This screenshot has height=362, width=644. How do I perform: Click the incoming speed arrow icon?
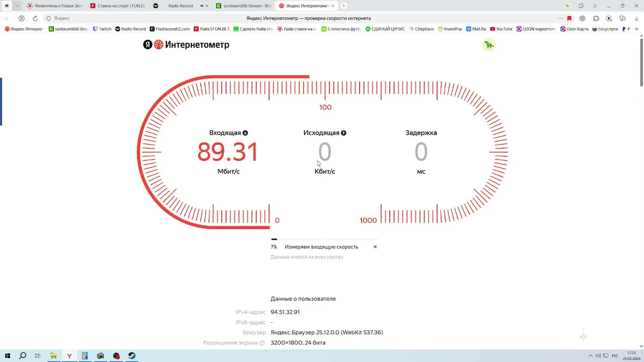coord(245,133)
